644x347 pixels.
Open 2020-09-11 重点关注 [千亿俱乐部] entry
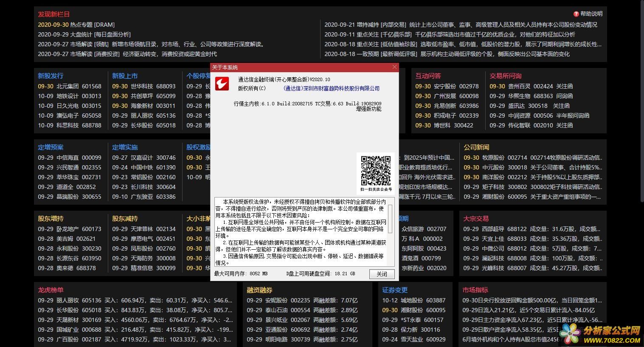pyautogui.click(x=450, y=34)
